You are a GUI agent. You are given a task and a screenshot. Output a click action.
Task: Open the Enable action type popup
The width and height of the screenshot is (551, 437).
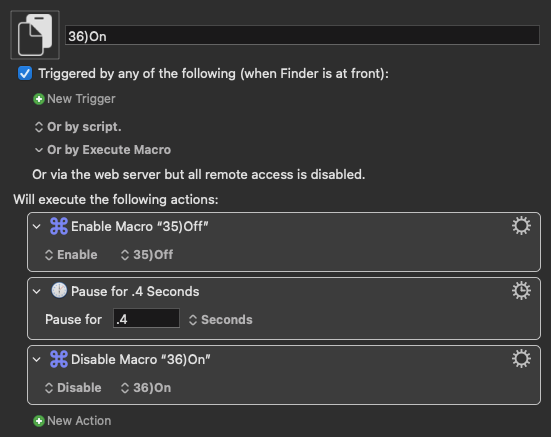tap(71, 255)
